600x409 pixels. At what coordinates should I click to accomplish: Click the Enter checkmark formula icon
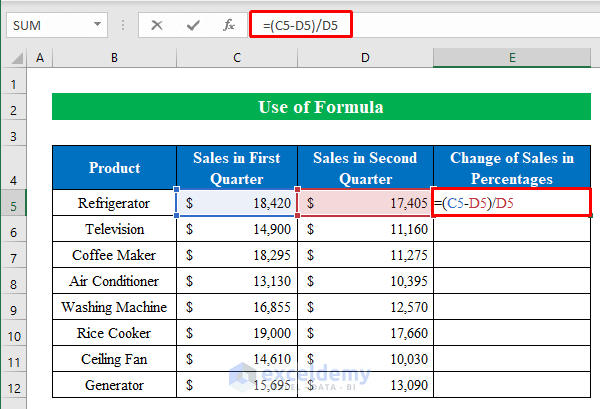(x=192, y=24)
